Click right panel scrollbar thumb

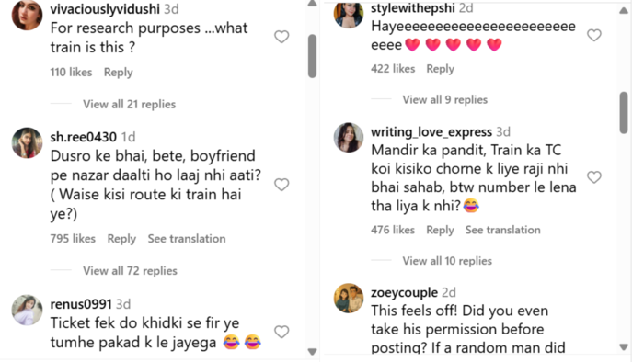pyautogui.click(x=624, y=113)
